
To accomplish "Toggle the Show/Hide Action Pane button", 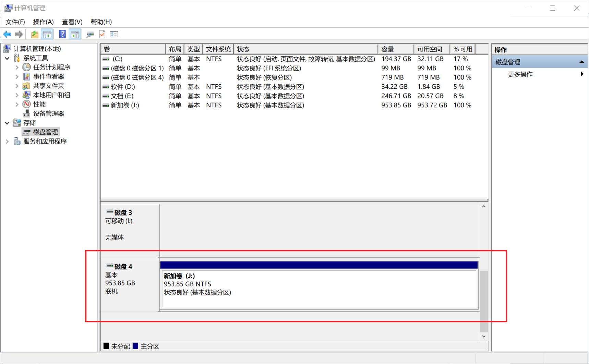I will (75, 34).
